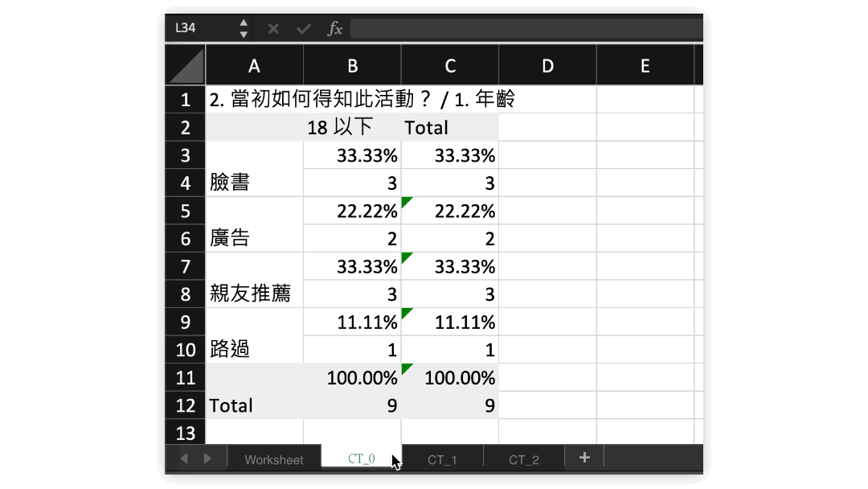The image size is (868, 489).
Task: Click the '臉書' label cell
Action: click(x=254, y=169)
